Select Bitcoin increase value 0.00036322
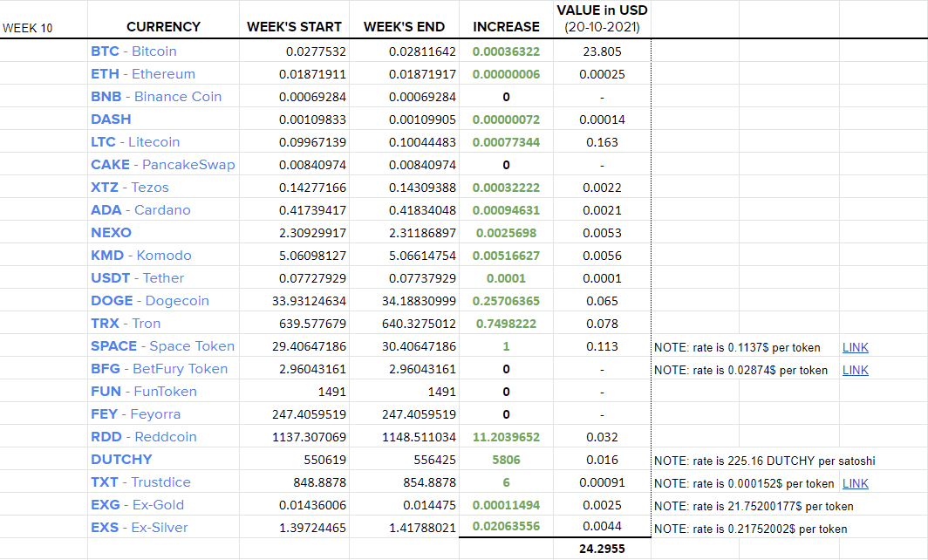This screenshot has height=560, width=928. 506,51
